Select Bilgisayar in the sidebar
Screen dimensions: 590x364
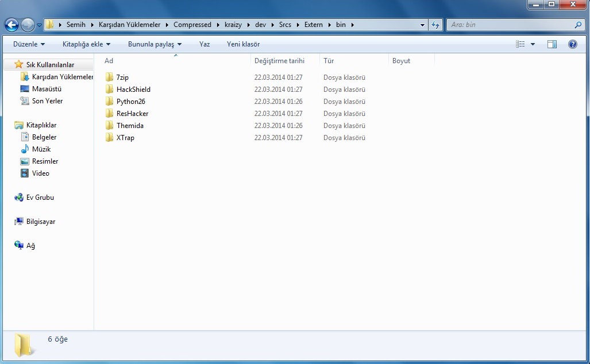pos(41,222)
